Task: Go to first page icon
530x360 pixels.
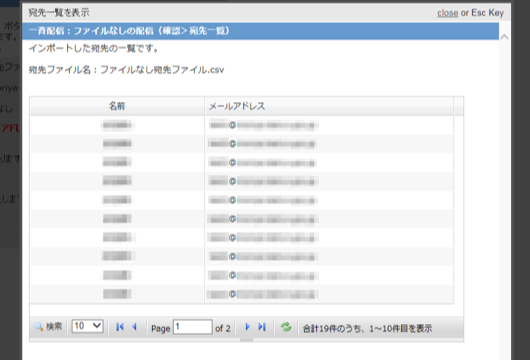Action: (x=120, y=327)
